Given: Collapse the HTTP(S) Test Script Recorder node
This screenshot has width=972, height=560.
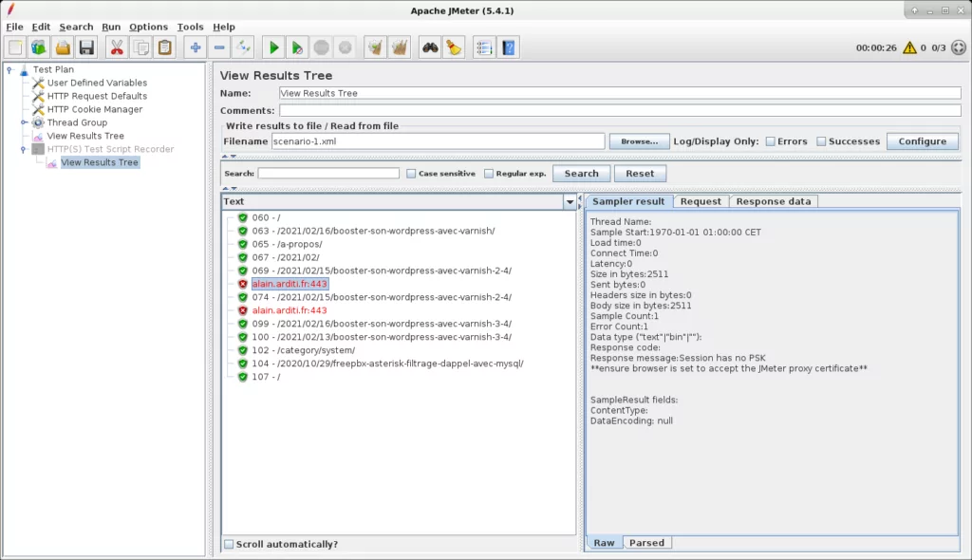Looking at the screenshot, I should (24, 149).
